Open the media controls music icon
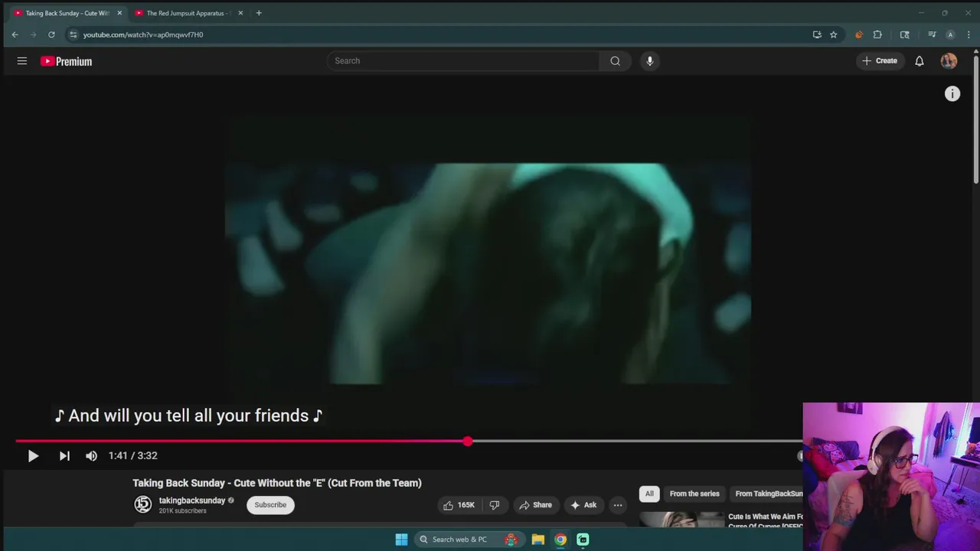 932,34
